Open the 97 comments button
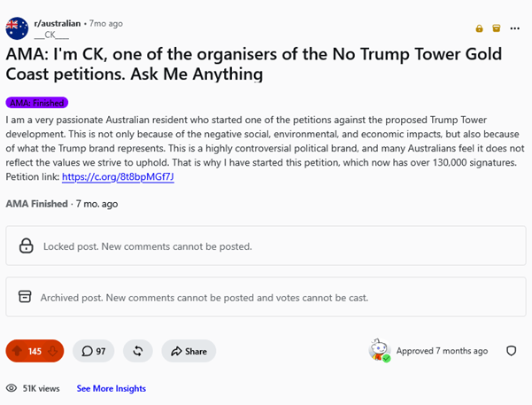Screen dimensions: 532x405 tap(93, 351)
